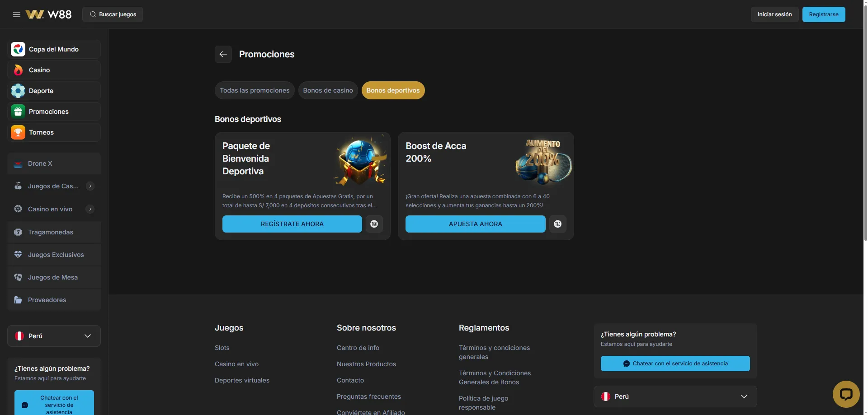Screen dimensions: 868x415
Task: Click the chat icon in the footer assistance button
Action: 626,364
